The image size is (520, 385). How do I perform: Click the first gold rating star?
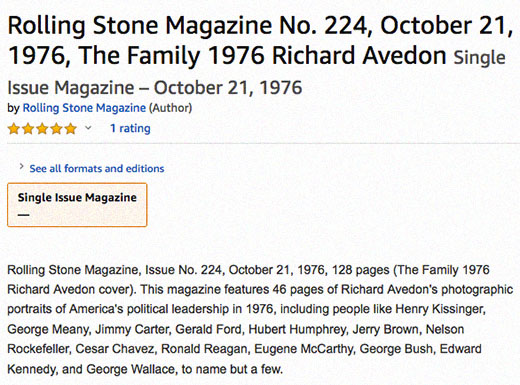point(14,128)
